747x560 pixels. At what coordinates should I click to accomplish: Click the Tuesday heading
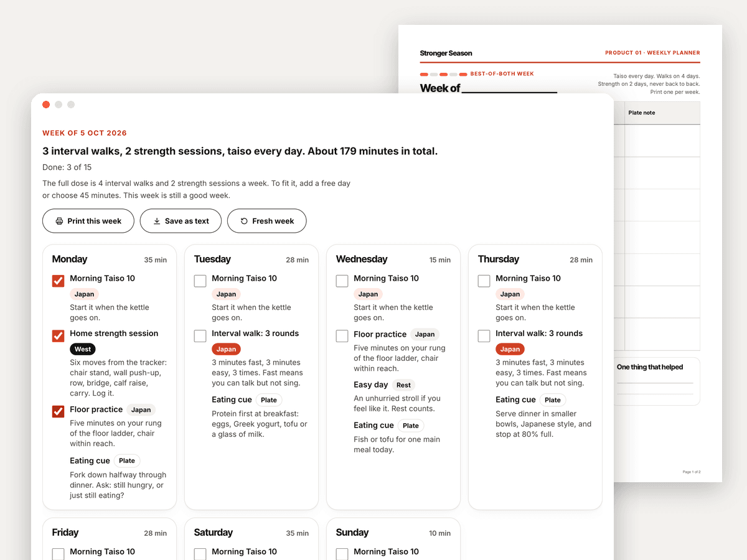pyautogui.click(x=212, y=259)
